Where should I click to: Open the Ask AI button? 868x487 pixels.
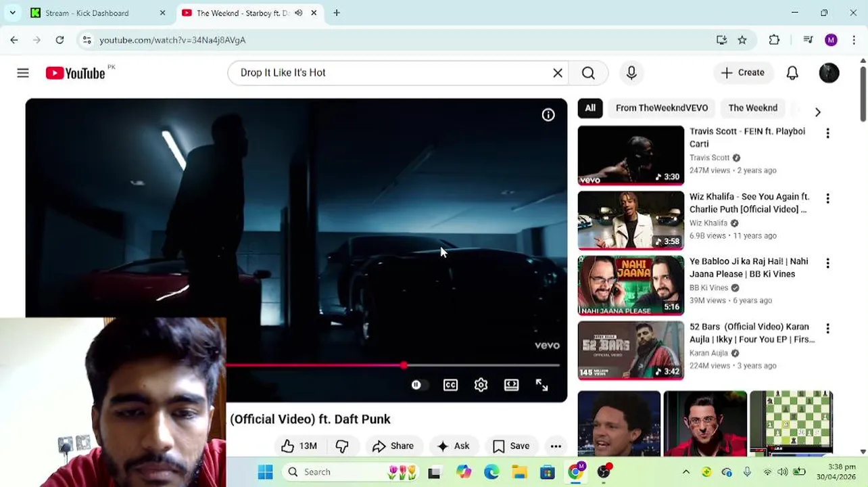[453, 446]
